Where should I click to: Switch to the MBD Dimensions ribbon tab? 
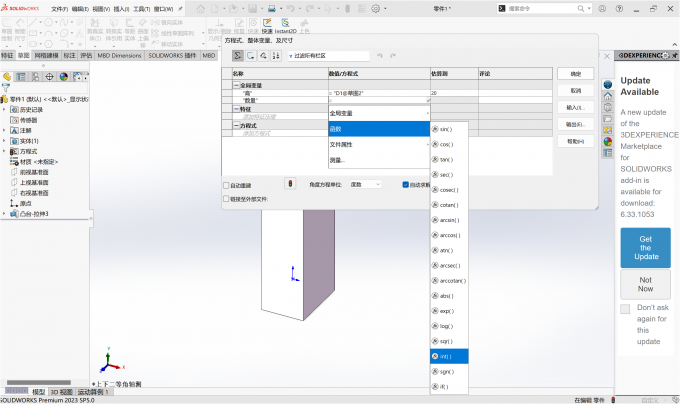coord(119,55)
